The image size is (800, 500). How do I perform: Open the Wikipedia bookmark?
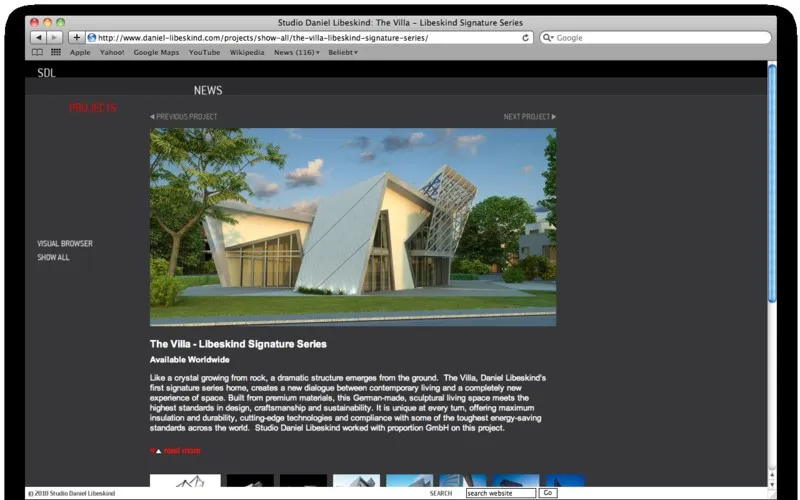coord(247,52)
